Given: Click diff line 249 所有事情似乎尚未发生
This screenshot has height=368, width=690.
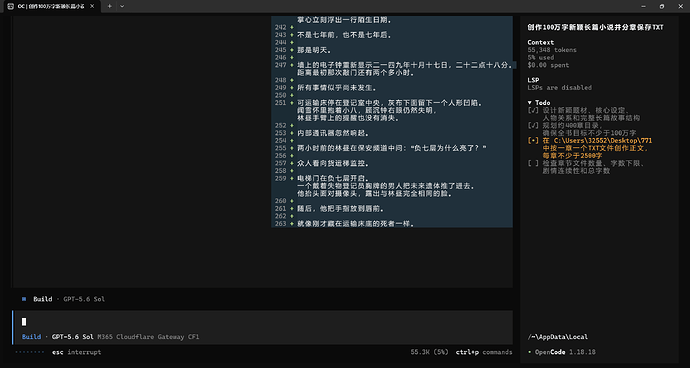Looking at the screenshot, I should pyautogui.click(x=337, y=88).
